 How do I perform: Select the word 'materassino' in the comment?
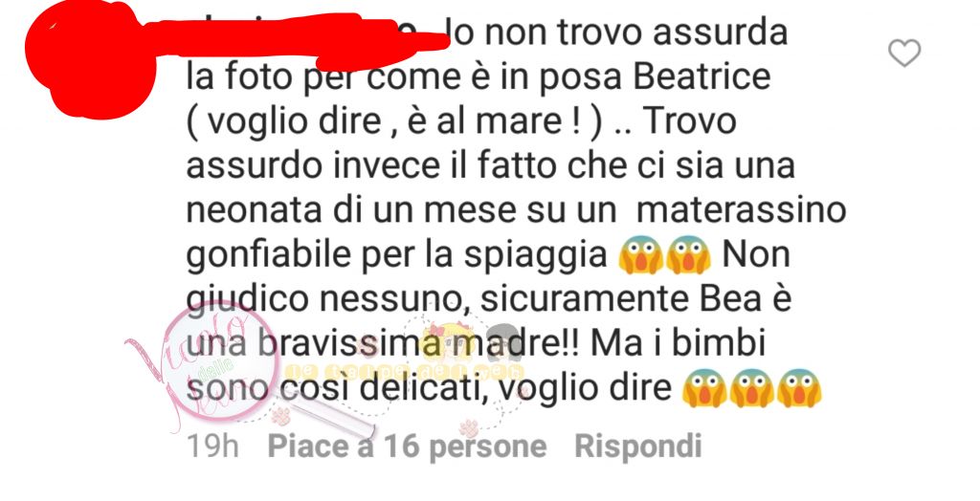(742, 210)
